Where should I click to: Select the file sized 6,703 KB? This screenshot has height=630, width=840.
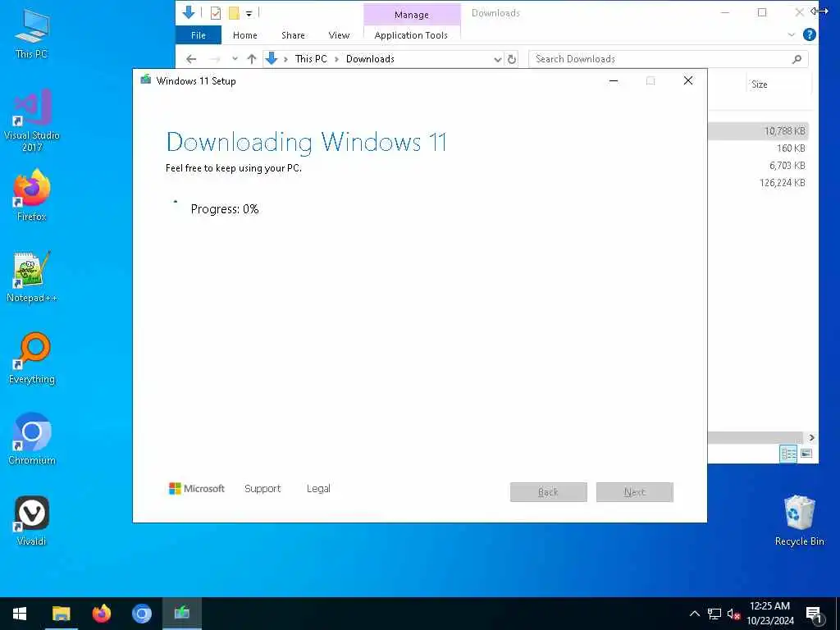click(758, 166)
